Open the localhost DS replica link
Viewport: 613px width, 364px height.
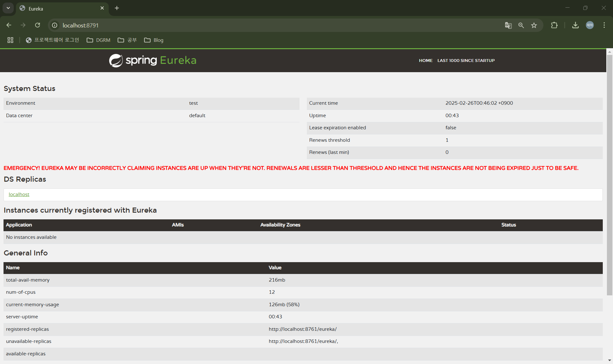click(19, 194)
